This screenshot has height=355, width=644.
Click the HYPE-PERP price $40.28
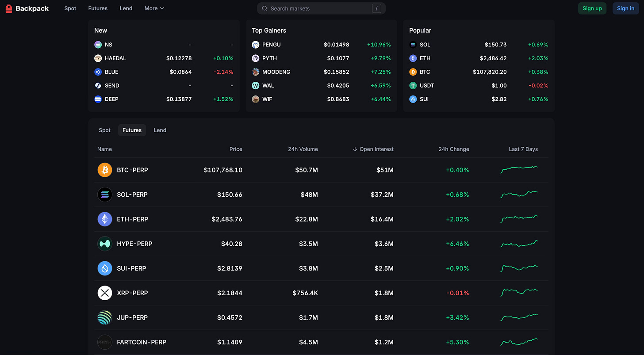232,244
